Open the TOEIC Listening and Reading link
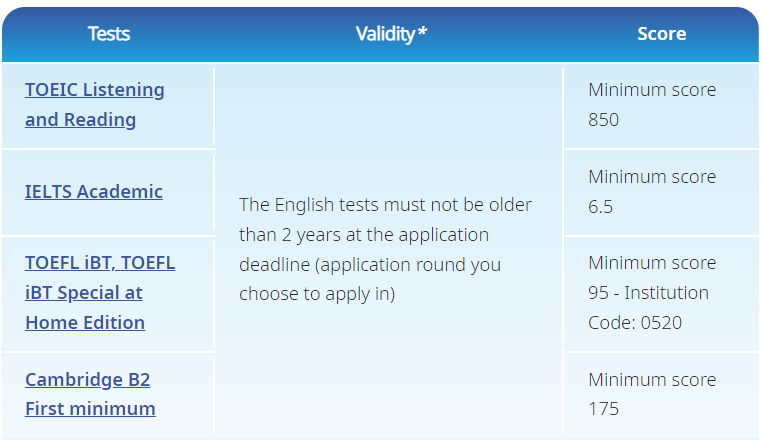Viewport: 763px width, 444px height. [x=94, y=104]
